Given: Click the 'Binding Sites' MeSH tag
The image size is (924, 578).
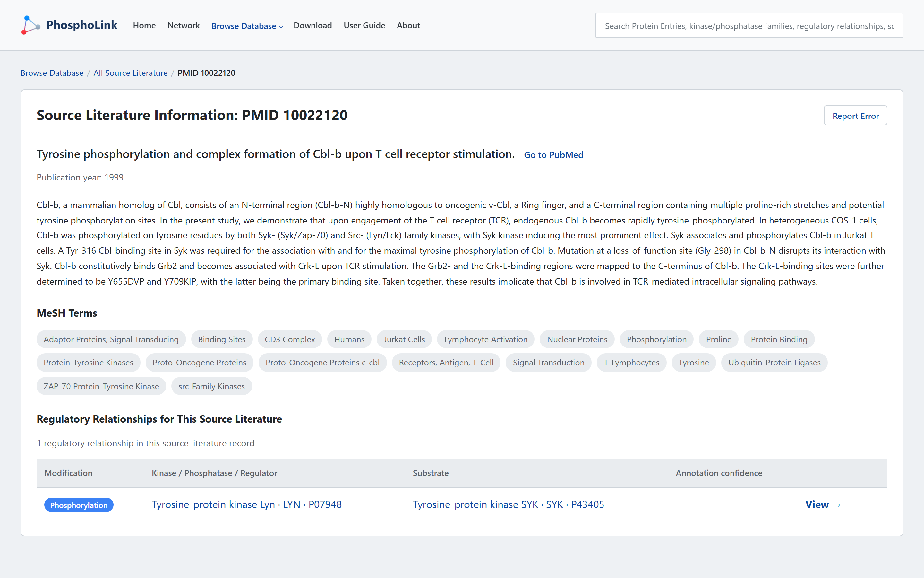Looking at the screenshot, I should (222, 339).
